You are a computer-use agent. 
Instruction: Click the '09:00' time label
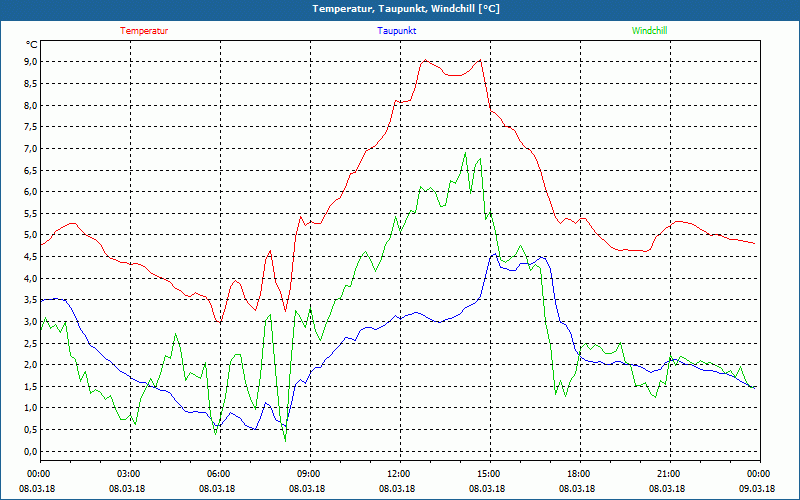coord(310,474)
